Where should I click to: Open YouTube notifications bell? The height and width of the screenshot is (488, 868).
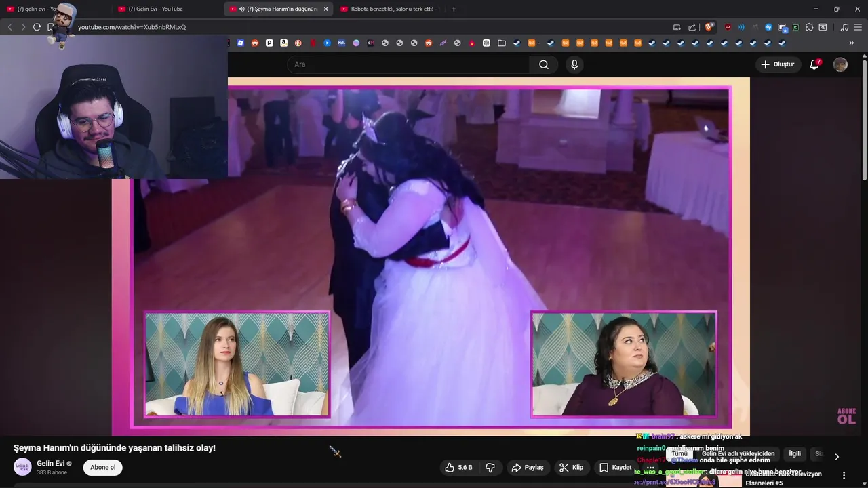815,64
